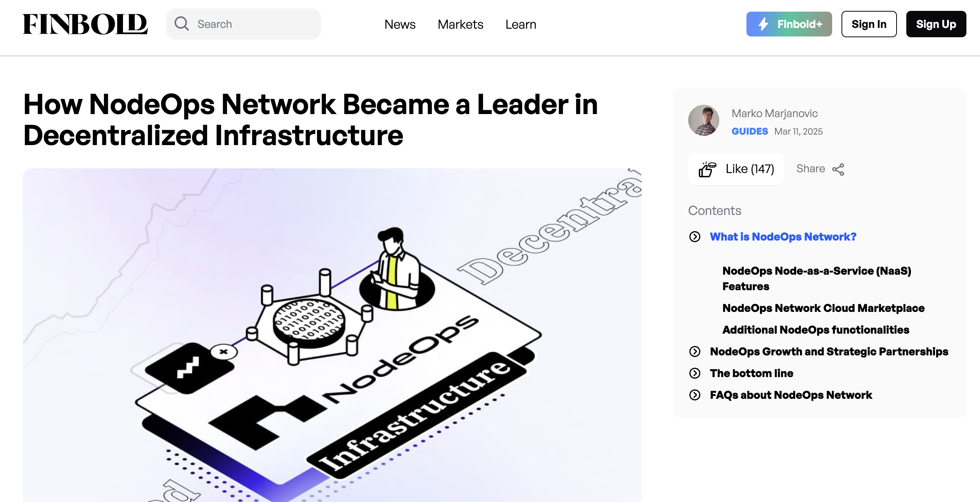This screenshot has height=502, width=980.
Task: Click the Learn navigation tab
Action: [520, 24]
